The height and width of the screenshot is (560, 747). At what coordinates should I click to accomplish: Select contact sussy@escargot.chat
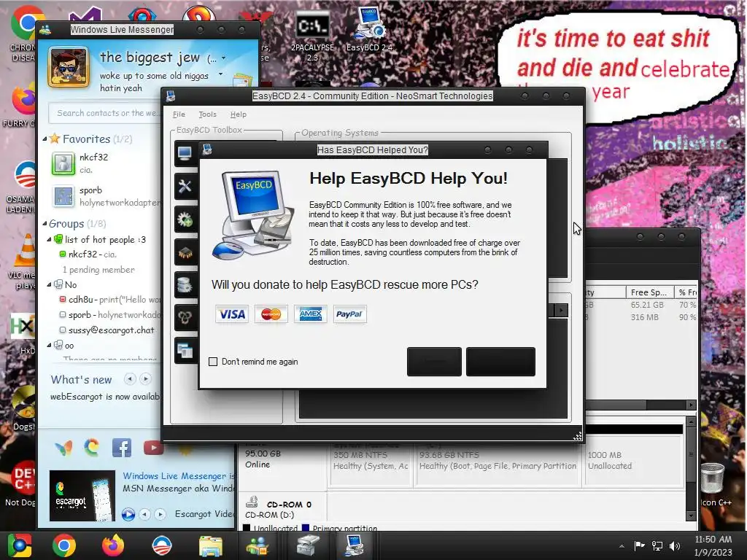click(107, 330)
